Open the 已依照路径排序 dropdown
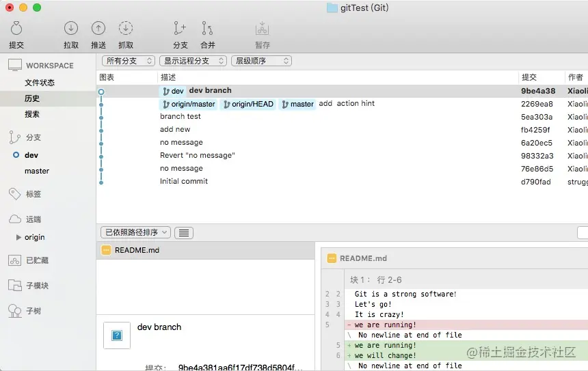The image size is (588, 371). pos(136,232)
